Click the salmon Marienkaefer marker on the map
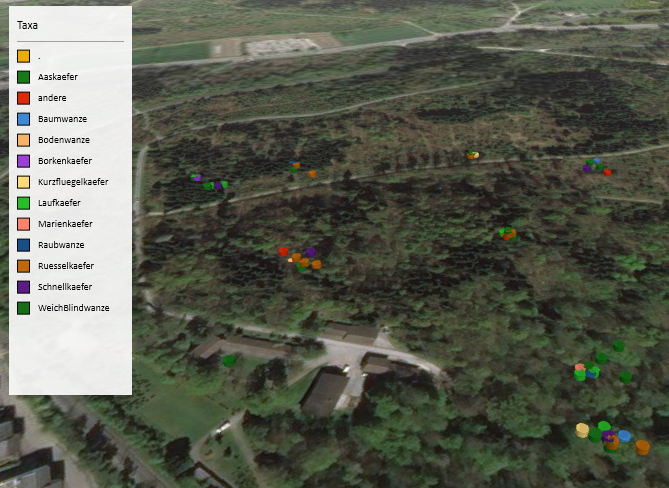 point(579,367)
